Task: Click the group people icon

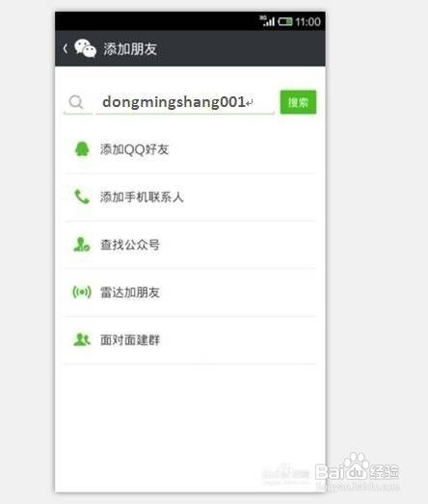Action: point(82,339)
